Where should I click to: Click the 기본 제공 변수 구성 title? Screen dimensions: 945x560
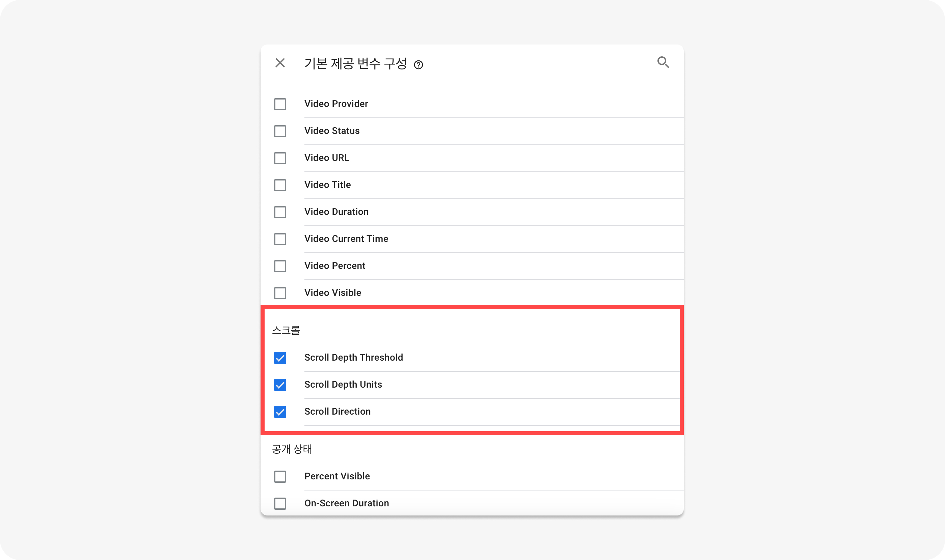click(355, 63)
